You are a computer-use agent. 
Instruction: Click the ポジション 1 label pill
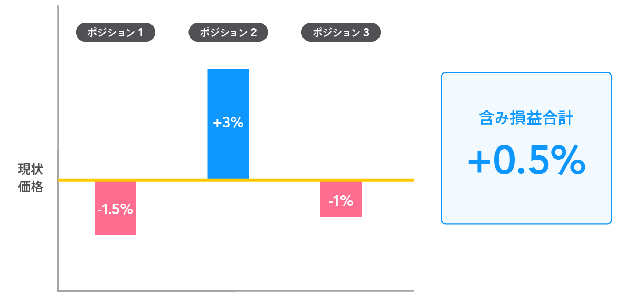(116, 33)
